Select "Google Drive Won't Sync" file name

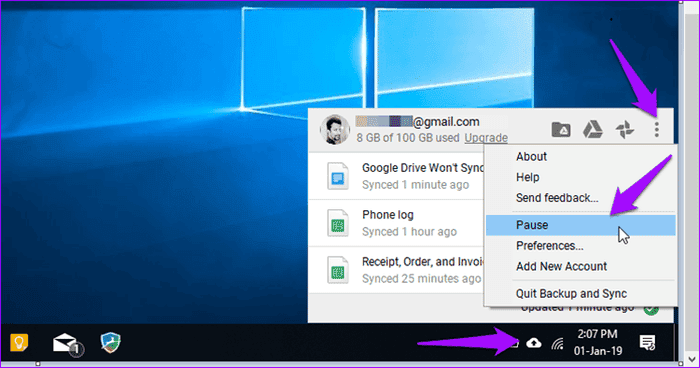423,168
